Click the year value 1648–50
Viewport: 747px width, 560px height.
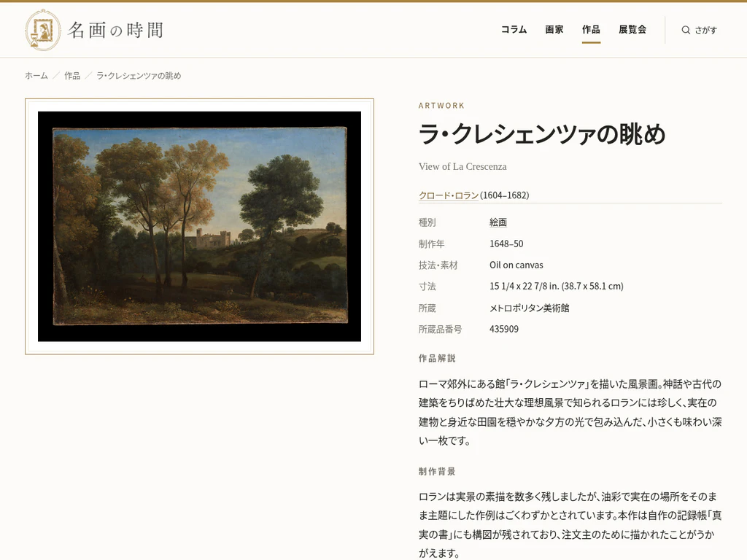(506, 244)
